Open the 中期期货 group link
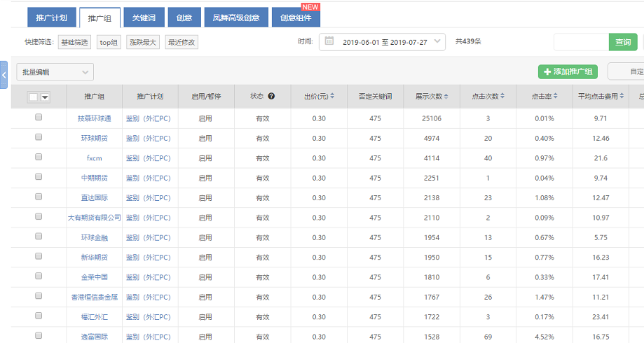The width and height of the screenshot is (644, 343). 95,178
